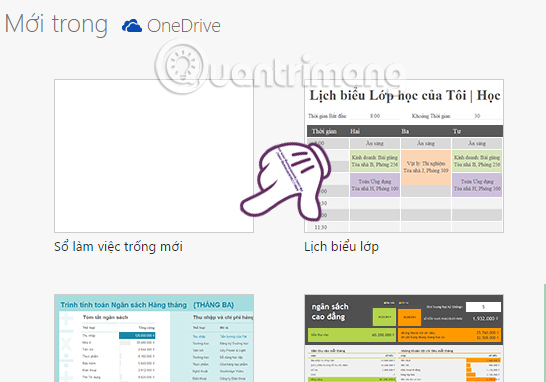Click the 'Sổ làm việc trống mới' label
Image resolution: width=546 pixels, height=382 pixels.
118,247
